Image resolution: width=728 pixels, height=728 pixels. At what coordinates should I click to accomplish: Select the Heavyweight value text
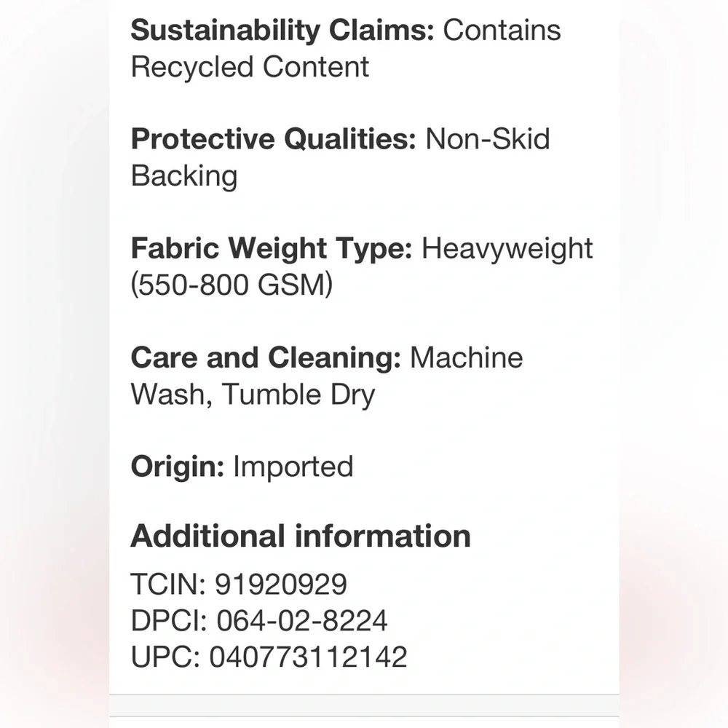(507, 248)
